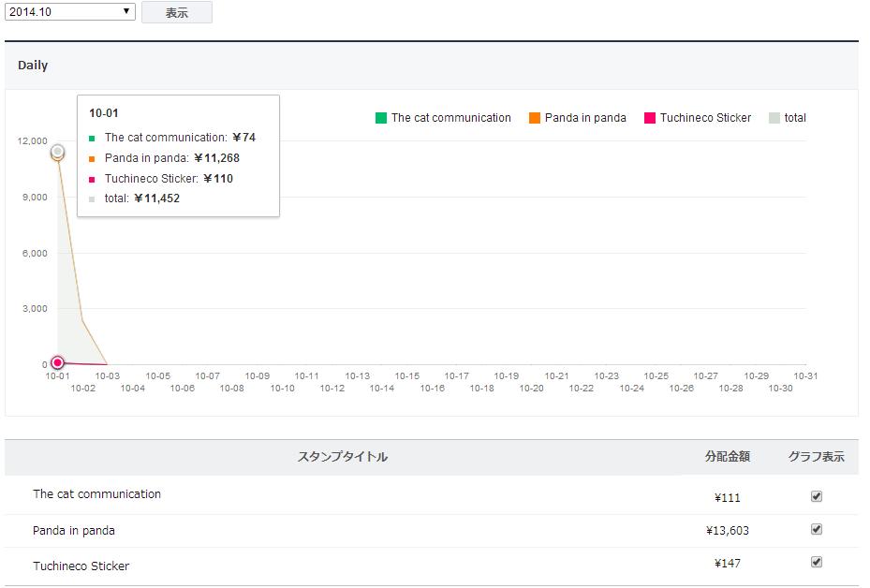Toggle the Panda in panda legend label
The width and height of the screenshot is (870, 588).
coord(585,118)
